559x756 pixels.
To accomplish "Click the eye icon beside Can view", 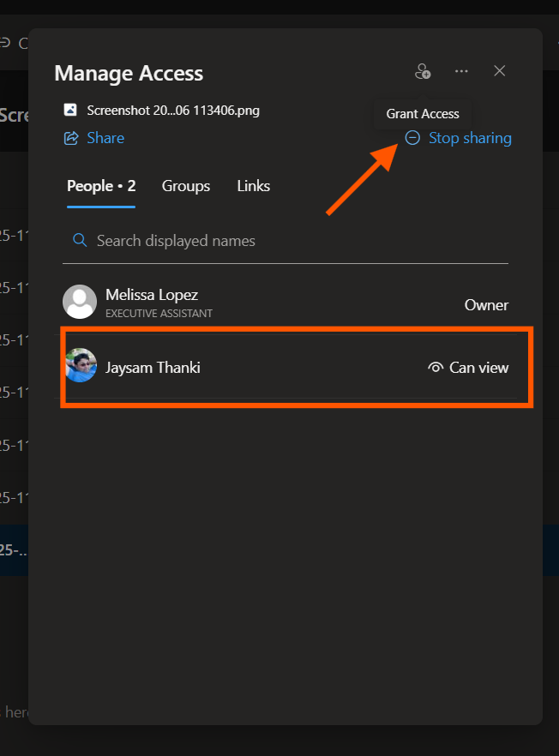I will (x=436, y=368).
